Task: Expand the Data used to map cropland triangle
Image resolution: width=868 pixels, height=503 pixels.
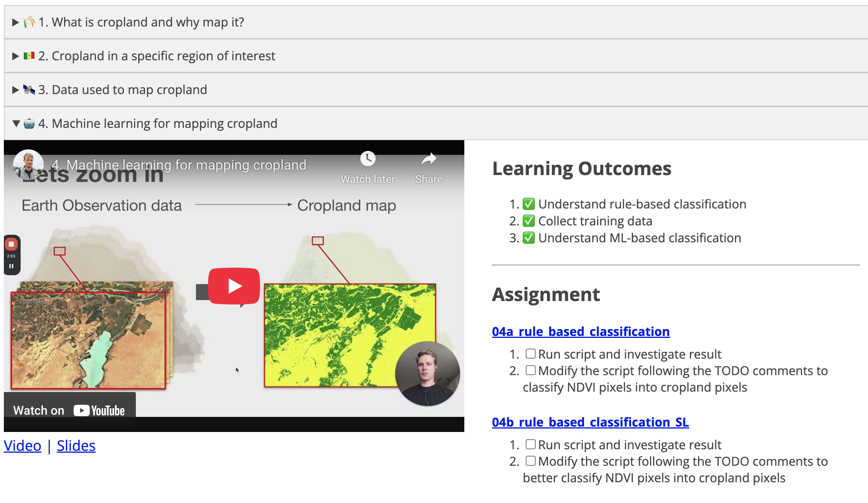Action: pyautogui.click(x=16, y=90)
